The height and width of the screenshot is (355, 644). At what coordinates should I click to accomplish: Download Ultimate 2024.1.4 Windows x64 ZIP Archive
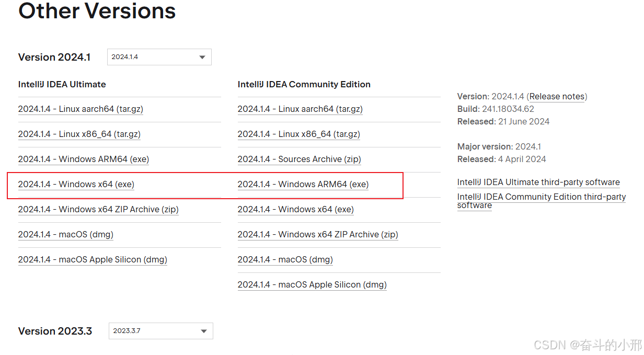[x=98, y=210]
